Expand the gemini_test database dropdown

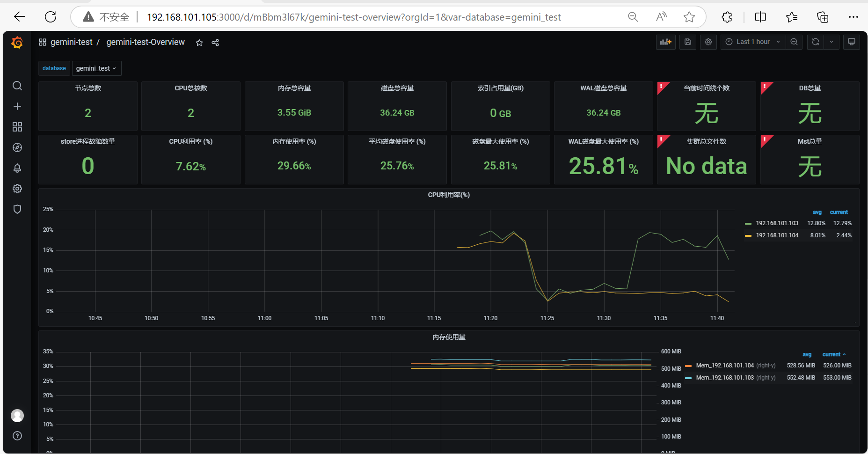pyautogui.click(x=96, y=68)
